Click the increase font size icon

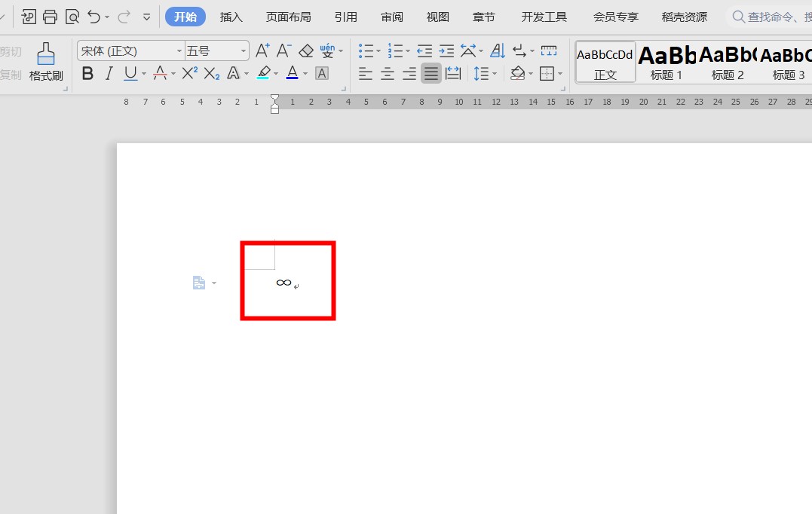(x=262, y=50)
